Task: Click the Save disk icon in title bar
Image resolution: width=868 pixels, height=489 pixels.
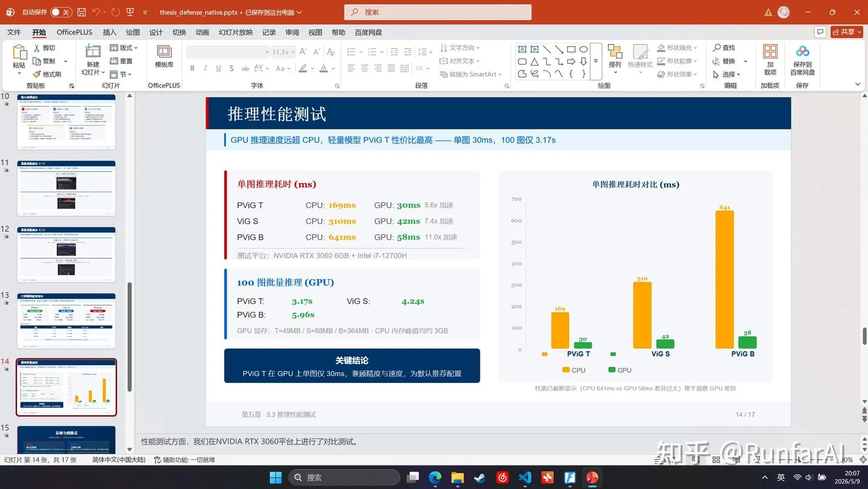Action: click(x=81, y=12)
